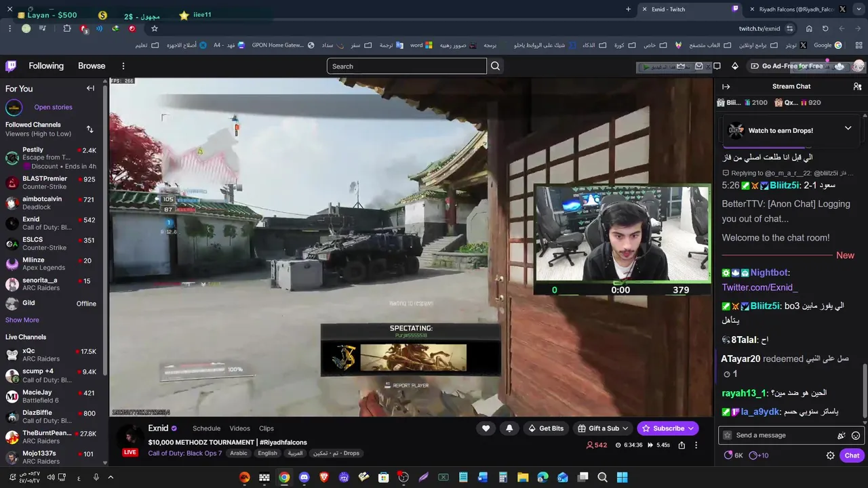Viewport: 868px width, 488px height.
Task: Toggle the microphone in the system tray
Action: click(96, 477)
